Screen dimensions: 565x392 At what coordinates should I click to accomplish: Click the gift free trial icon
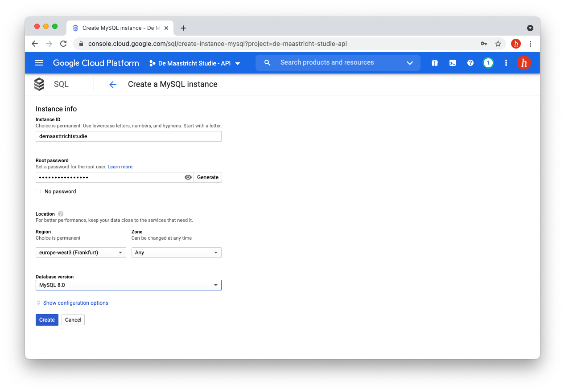(x=435, y=63)
